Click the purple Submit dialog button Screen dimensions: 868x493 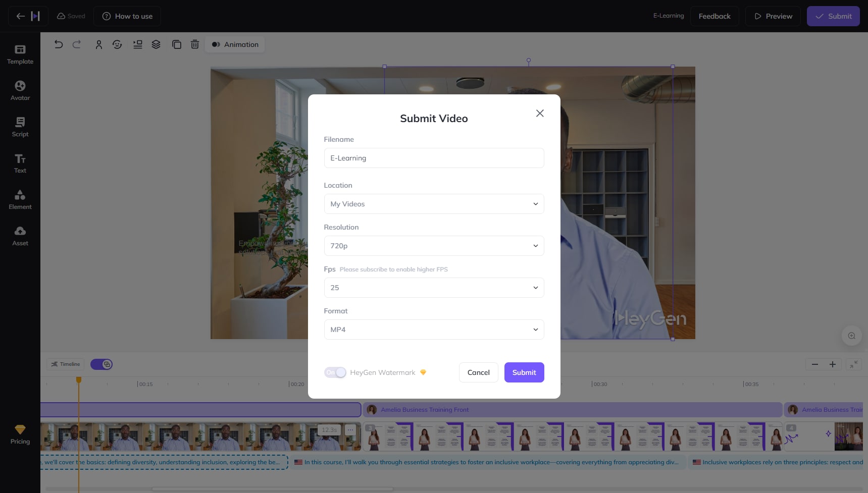524,372
